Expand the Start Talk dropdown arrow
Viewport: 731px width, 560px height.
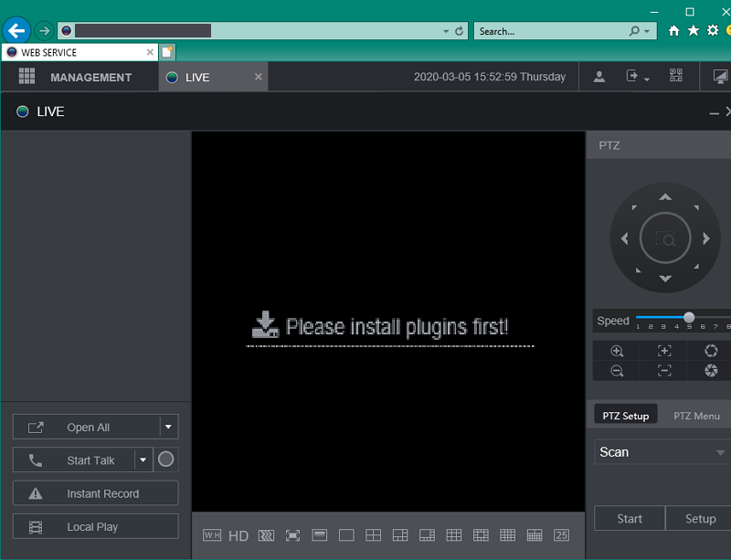point(143,460)
